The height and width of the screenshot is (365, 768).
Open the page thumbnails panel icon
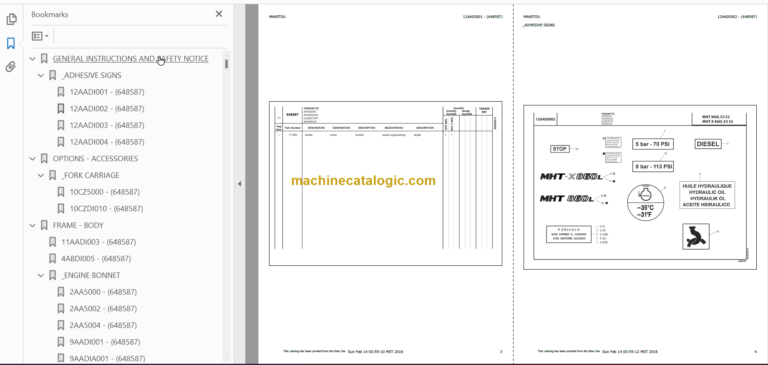pos(11,19)
